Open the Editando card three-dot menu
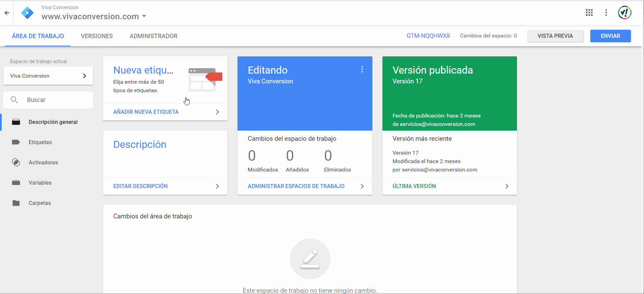644x294 pixels. coord(362,69)
